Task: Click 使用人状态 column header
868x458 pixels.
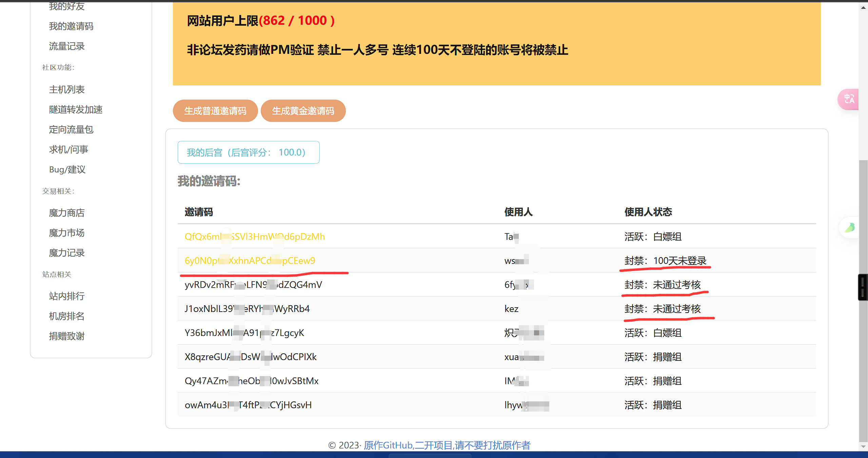Action: (x=648, y=212)
